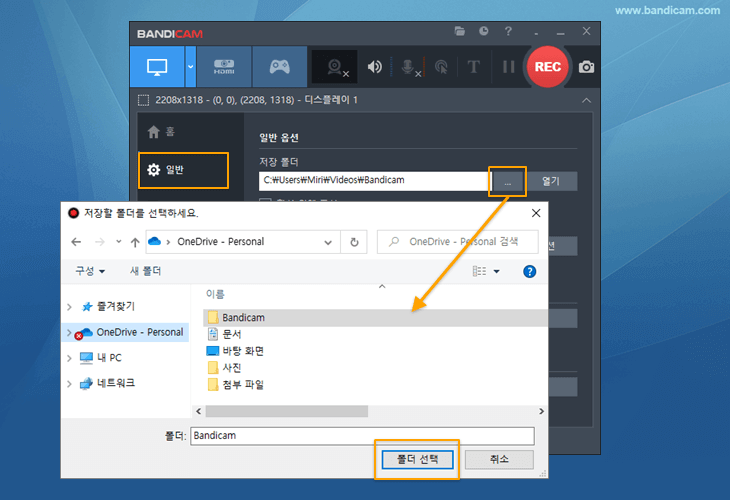Refresh the folder dialog view
730x500 pixels.
click(354, 242)
